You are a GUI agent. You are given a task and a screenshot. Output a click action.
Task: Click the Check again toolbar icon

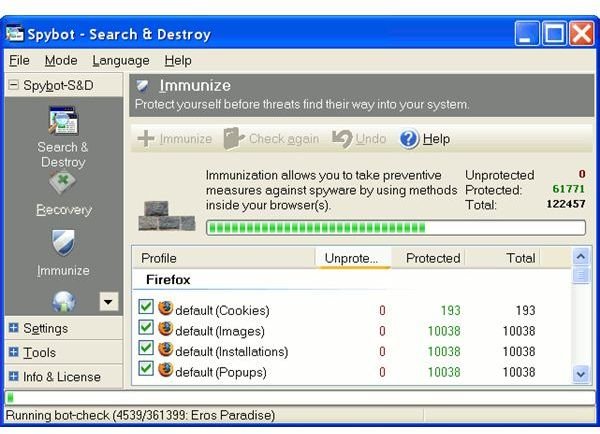(233, 139)
